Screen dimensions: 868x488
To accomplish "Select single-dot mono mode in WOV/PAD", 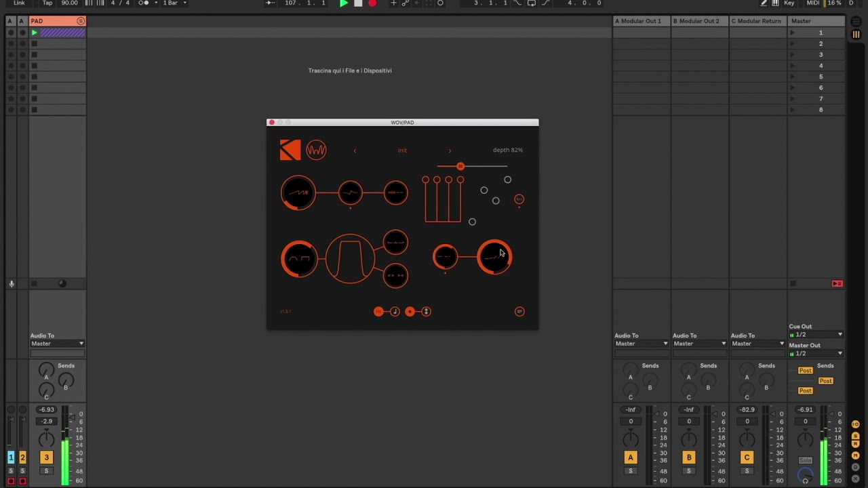I will point(410,312).
